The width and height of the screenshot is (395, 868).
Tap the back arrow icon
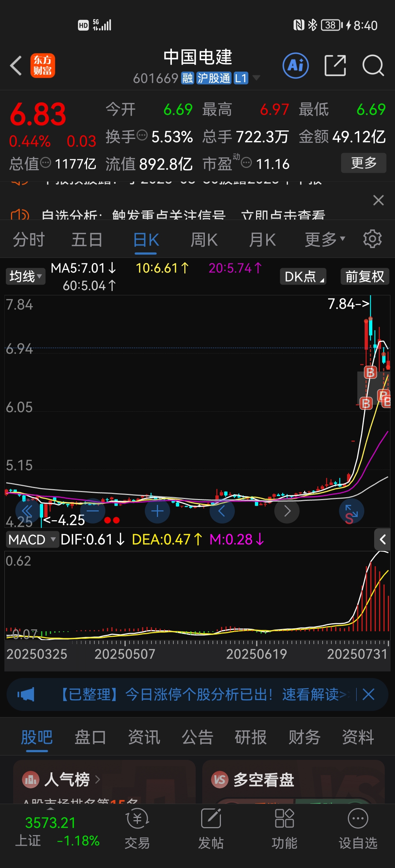pos(16,66)
